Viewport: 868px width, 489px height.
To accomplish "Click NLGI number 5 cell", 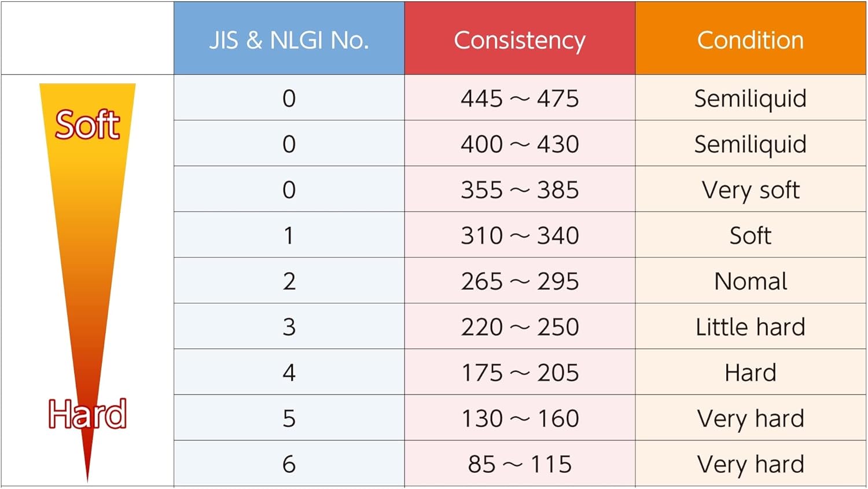I will coord(289,418).
